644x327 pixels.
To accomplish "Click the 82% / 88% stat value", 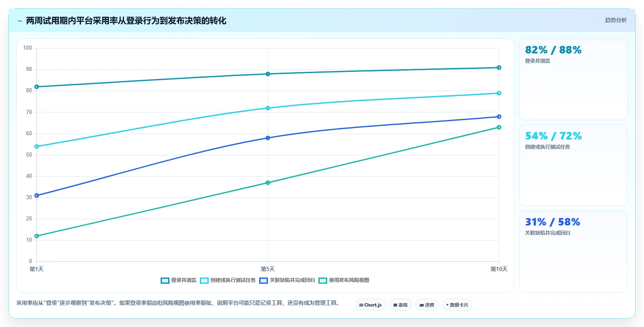I will coord(553,50).
